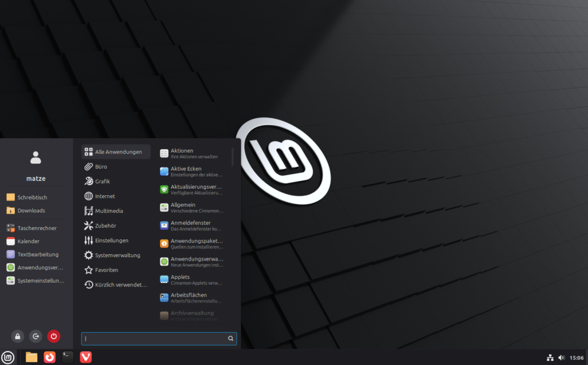588x365 pixels.
Task: Open the Favoriten category
Action: click(106, 270)
